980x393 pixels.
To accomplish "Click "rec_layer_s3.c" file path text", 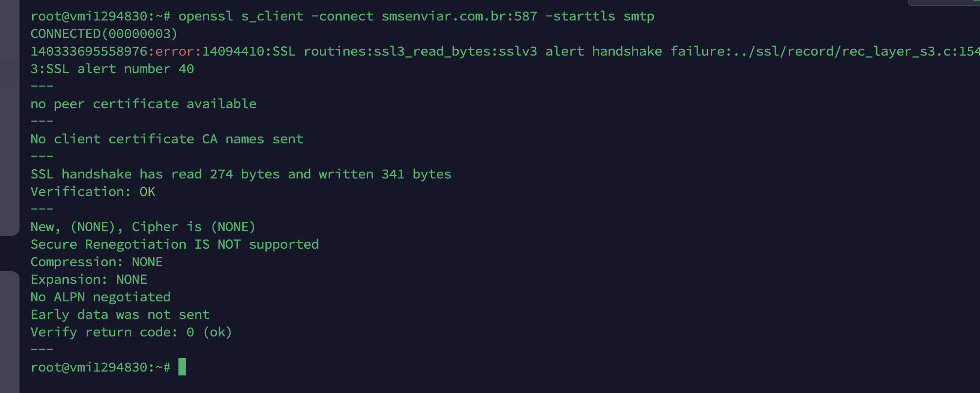I will tap(892, 51).
